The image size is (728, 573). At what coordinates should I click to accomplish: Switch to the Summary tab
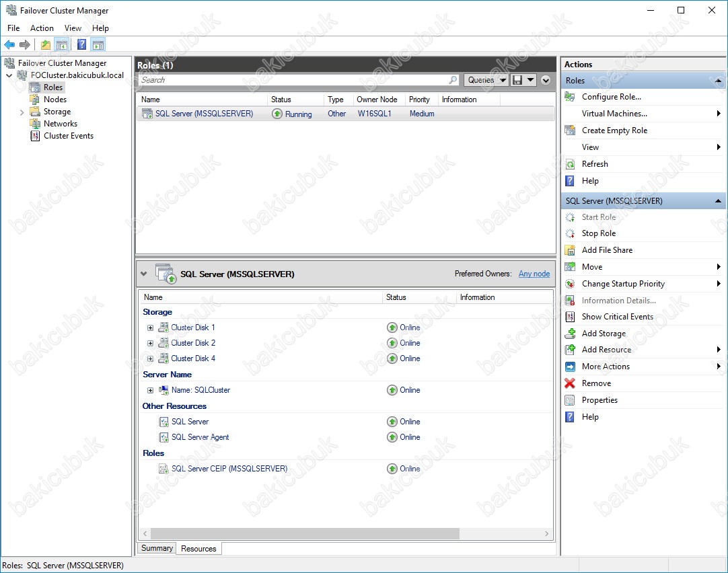(x=157, y=548)
